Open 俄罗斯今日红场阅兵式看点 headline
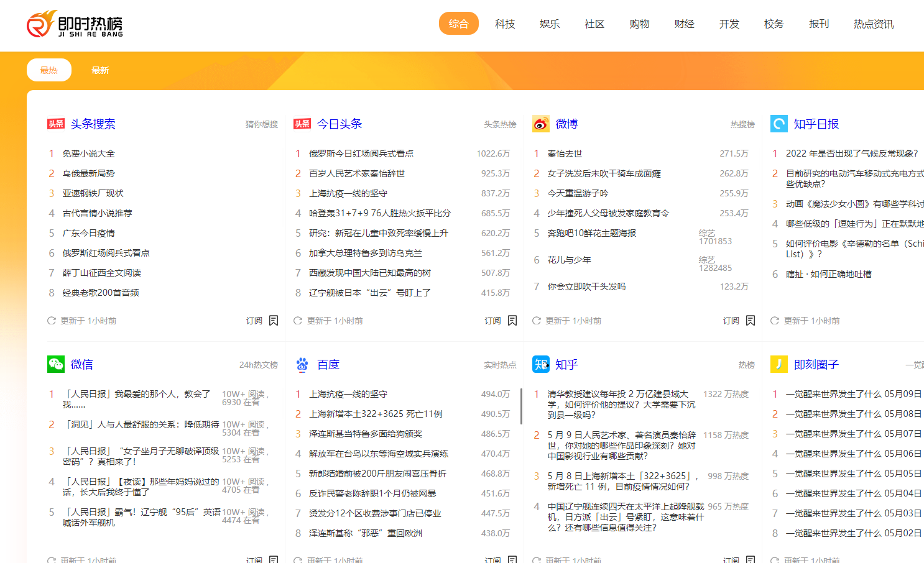This screenshot has height=563, width=924. (x=361, y=153)
